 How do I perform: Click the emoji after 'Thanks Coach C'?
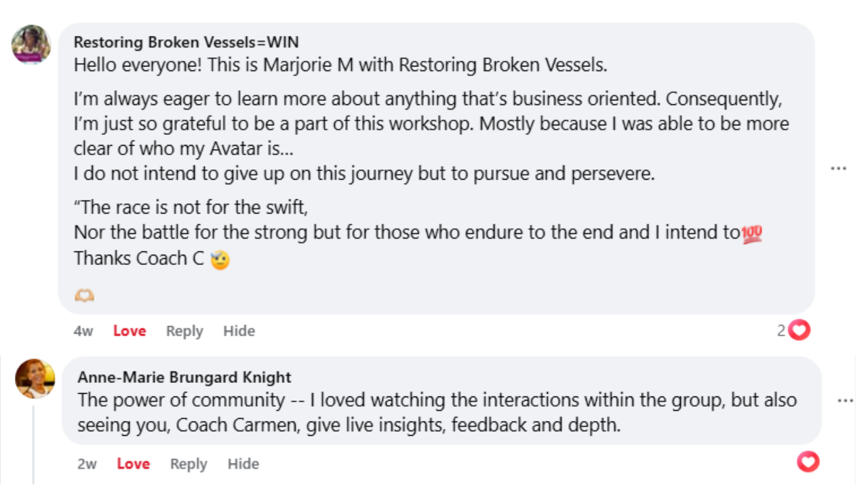[220, 260]
